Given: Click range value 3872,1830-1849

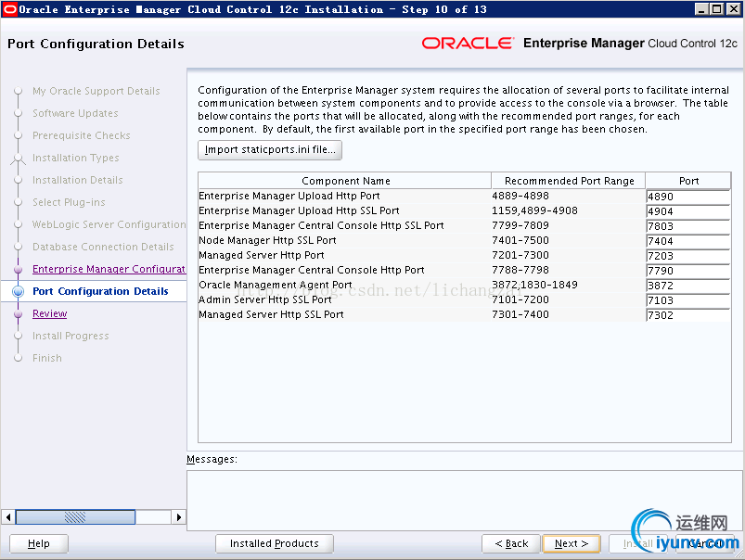Looking at the screenshot, I should coord(534,285).
